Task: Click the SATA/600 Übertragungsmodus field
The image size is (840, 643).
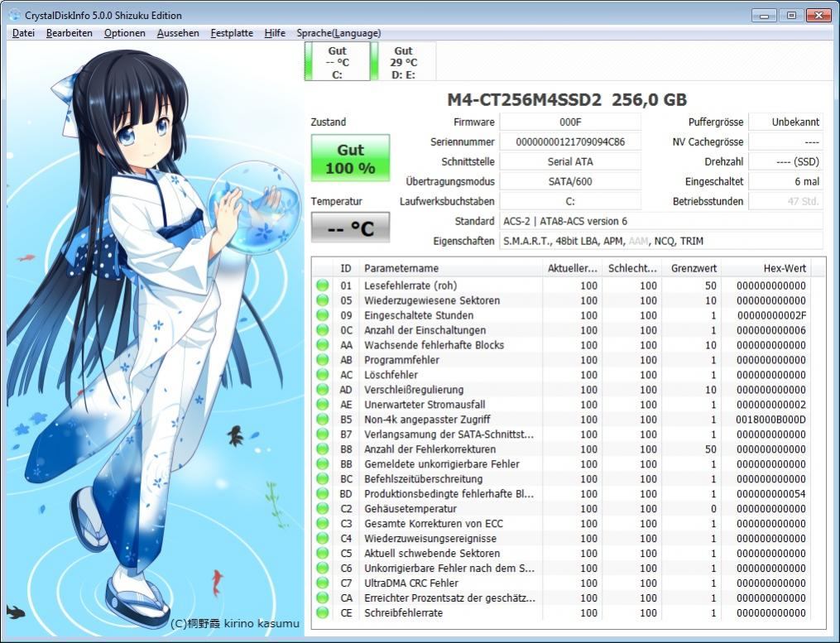Action: tap(570, 182)
